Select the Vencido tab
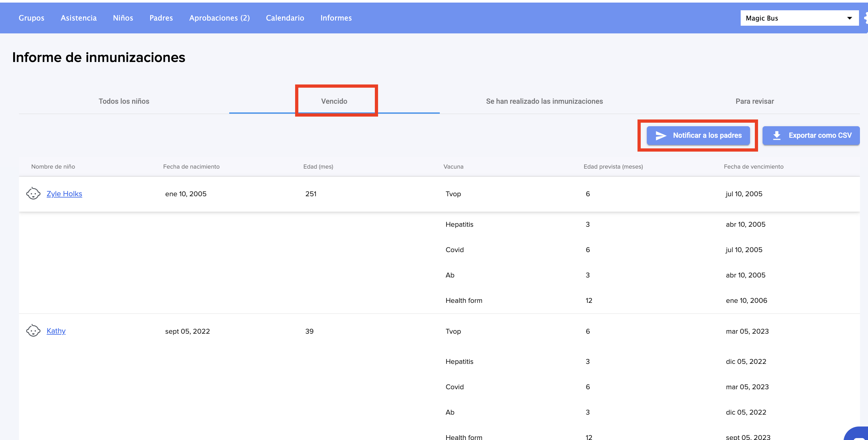The width and height of the screenshot is (868, 440). pos(334,101)
